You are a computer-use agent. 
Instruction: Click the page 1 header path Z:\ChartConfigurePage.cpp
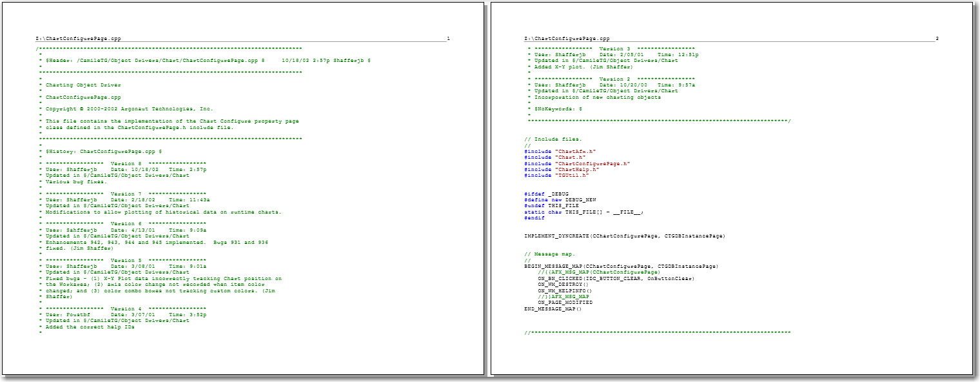tap(78, 39)
